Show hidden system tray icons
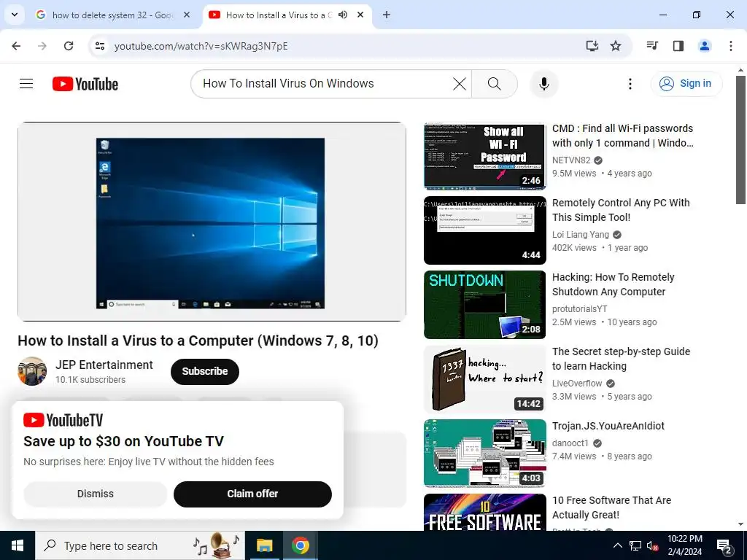The width and height of the screenshot is (747, 560). pos(617,545)
